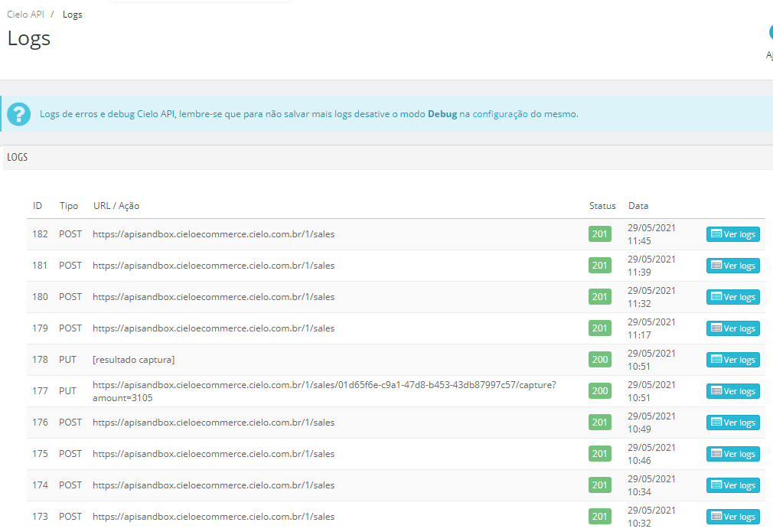Go to Cielo API breadcrumb
Image resolution: width=773 pixels, height=532 pixels.
coord(25,15)
